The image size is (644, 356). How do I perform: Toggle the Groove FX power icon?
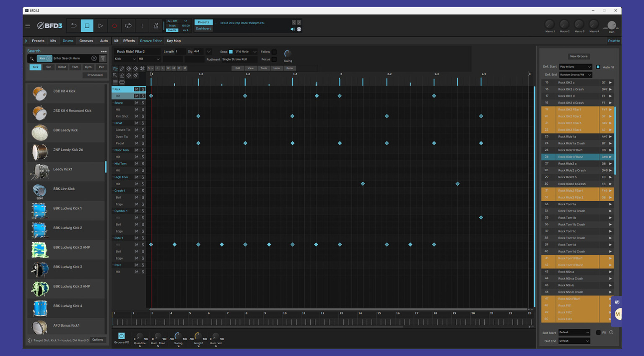121,336
